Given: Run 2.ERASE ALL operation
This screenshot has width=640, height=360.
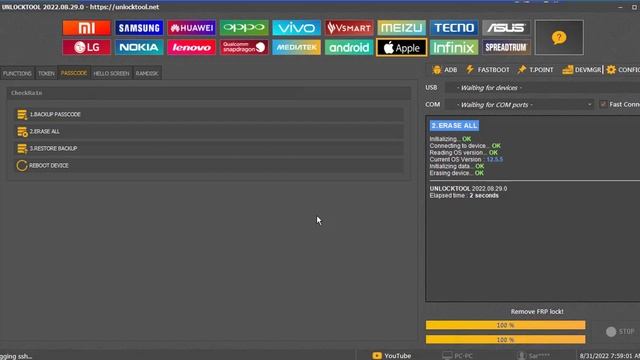Looking at the screenshot, I should 208,131.
